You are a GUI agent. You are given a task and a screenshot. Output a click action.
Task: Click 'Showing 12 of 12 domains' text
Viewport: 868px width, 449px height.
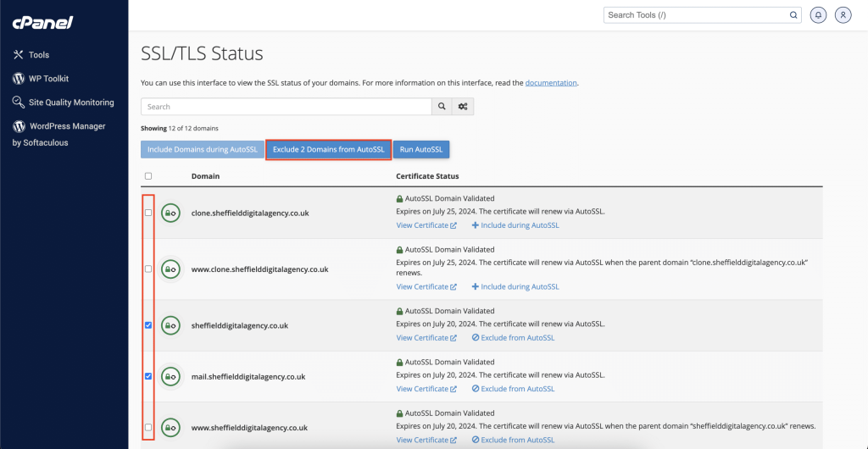(x=180, y=128)
